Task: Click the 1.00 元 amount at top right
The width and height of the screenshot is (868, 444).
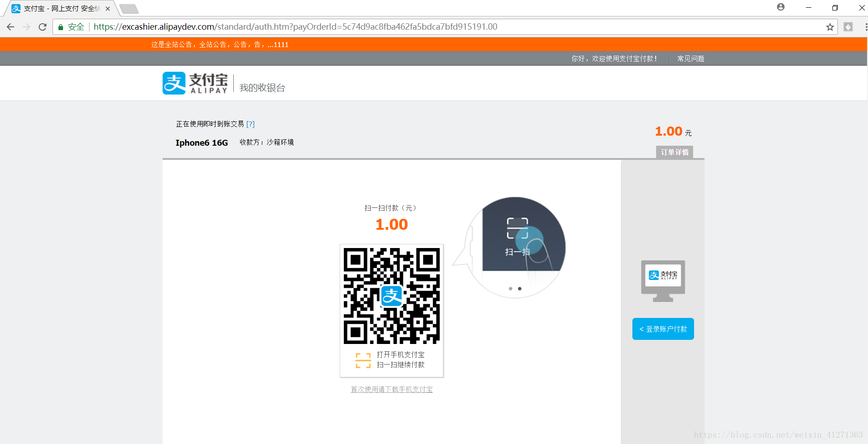Action: tap(673, 132)
